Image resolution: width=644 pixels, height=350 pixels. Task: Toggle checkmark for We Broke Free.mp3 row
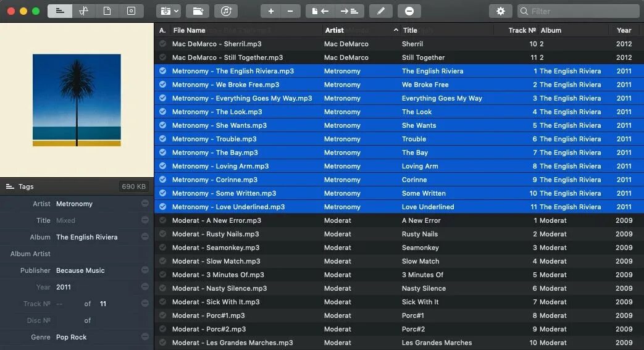point(162,84)
